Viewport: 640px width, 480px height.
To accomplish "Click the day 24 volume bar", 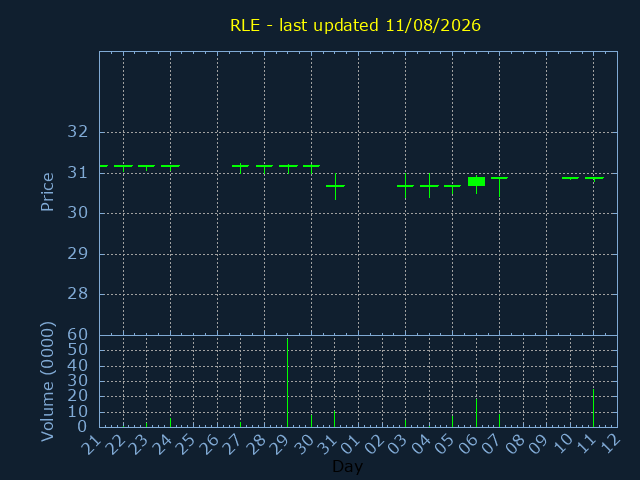I will pyautogui.click(x=171, y=422).
